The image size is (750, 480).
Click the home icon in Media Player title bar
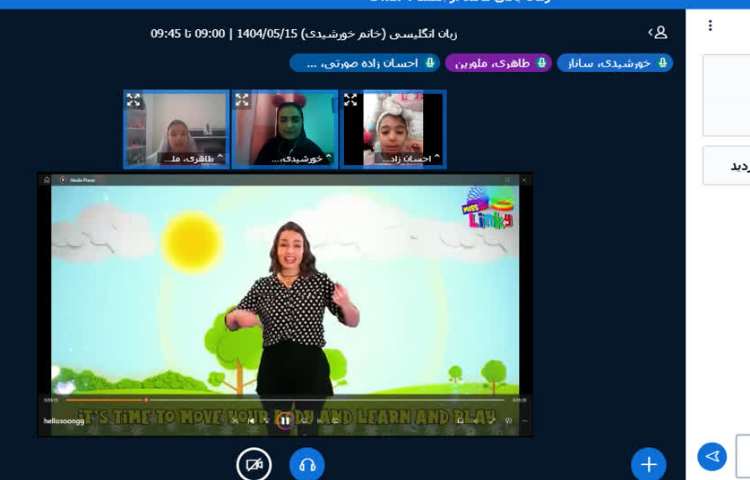[x=47, y=180]
